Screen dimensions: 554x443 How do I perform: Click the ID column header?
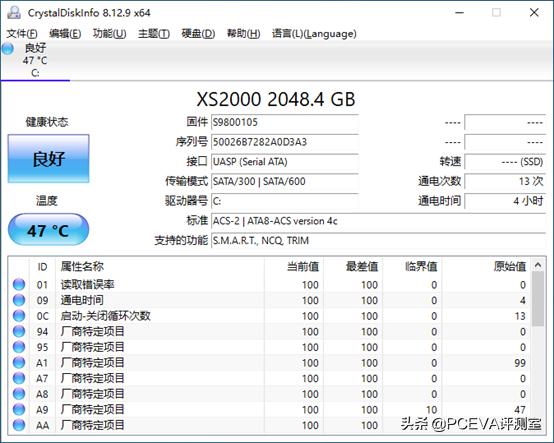[42, 267]
